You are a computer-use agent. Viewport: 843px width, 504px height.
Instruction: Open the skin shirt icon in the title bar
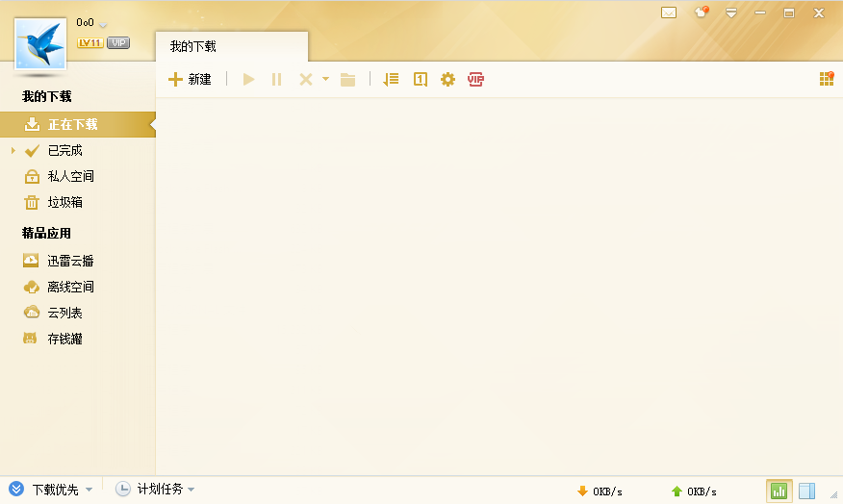(x=702, y=12)
